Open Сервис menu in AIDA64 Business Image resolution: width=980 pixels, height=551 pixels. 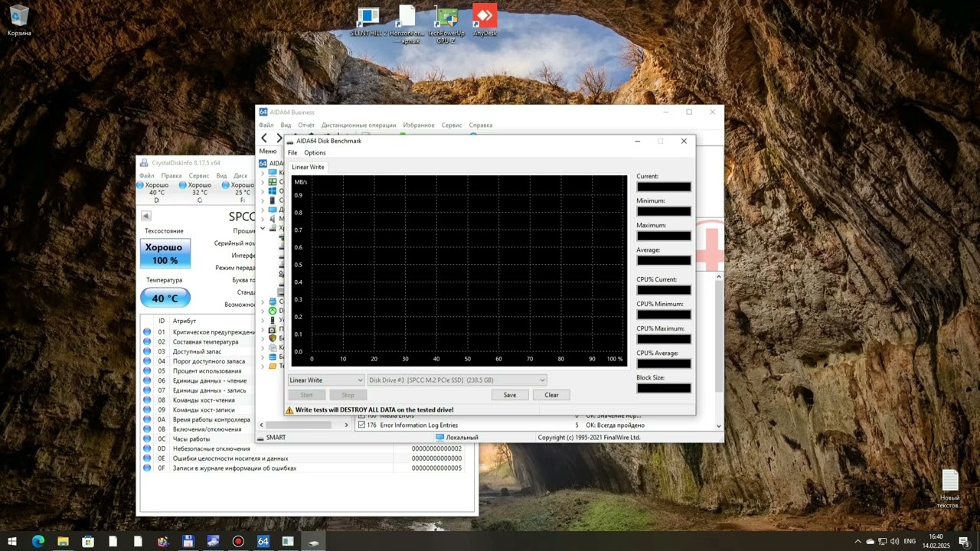452,125
